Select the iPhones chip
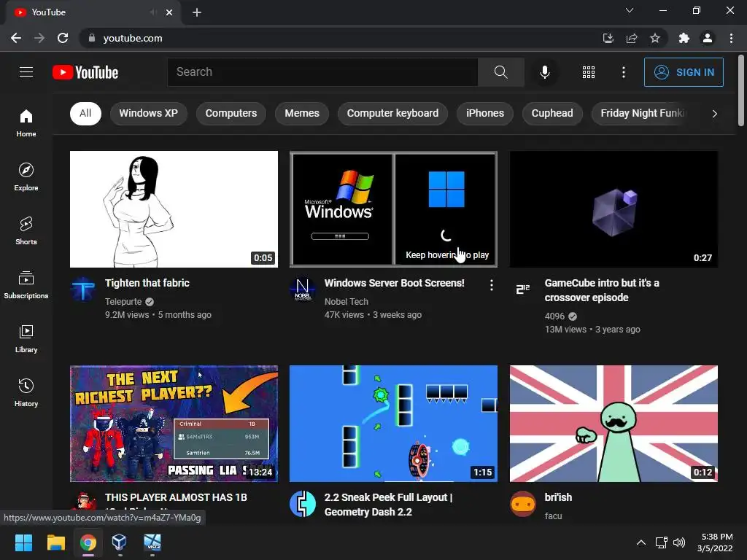The height and width of the screenshot is (560, 747). pyautogui.click(x=485, y=113)
